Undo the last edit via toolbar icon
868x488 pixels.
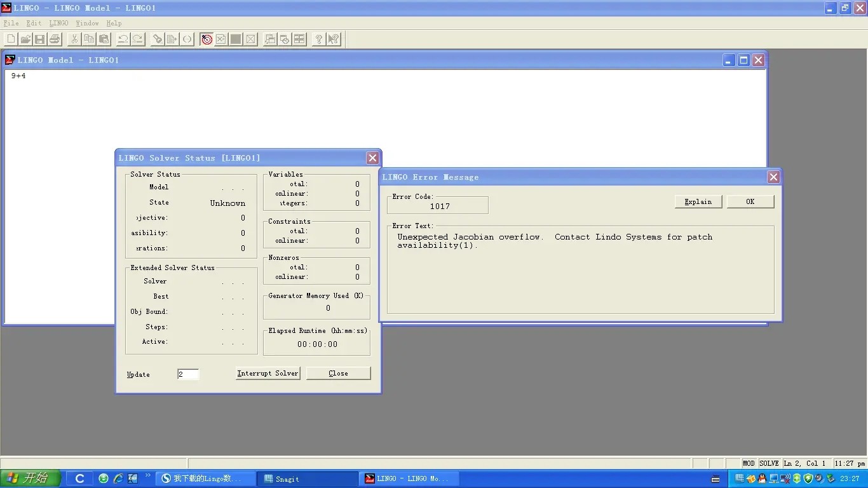123,39
